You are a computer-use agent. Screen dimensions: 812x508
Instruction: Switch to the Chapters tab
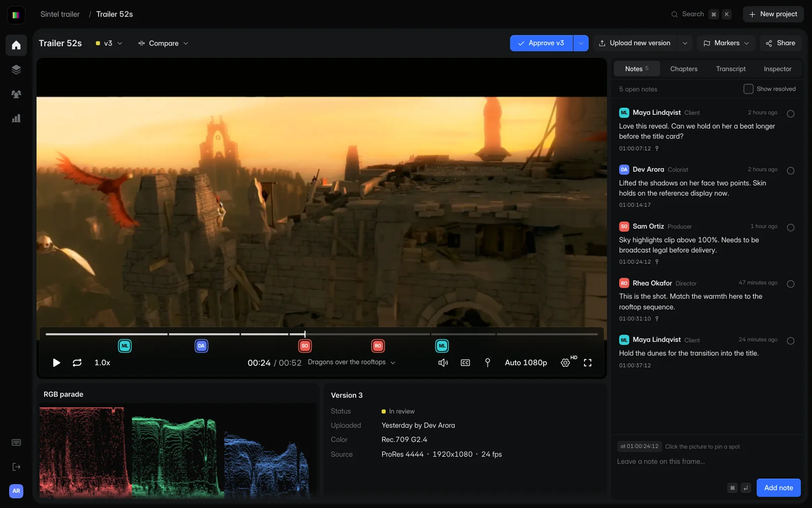coord(684,69)
